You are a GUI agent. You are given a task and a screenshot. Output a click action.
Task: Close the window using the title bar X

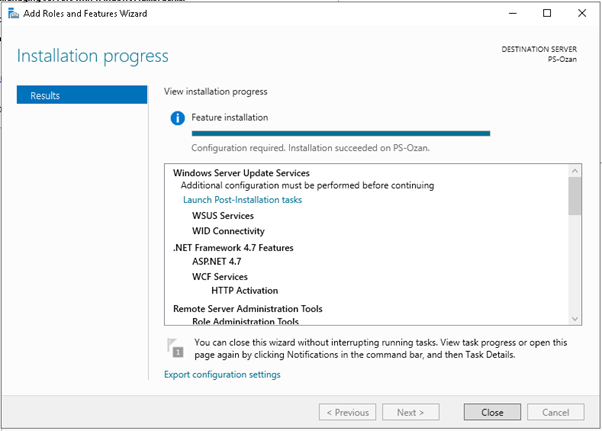[589, 14]
